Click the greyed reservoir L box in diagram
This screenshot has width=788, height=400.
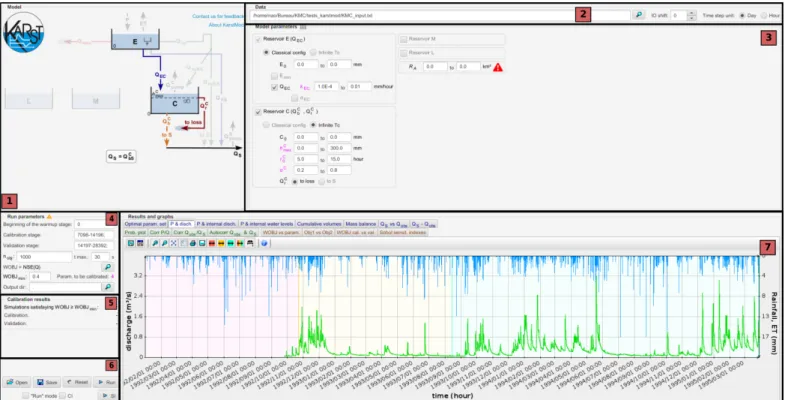(29, 99)
